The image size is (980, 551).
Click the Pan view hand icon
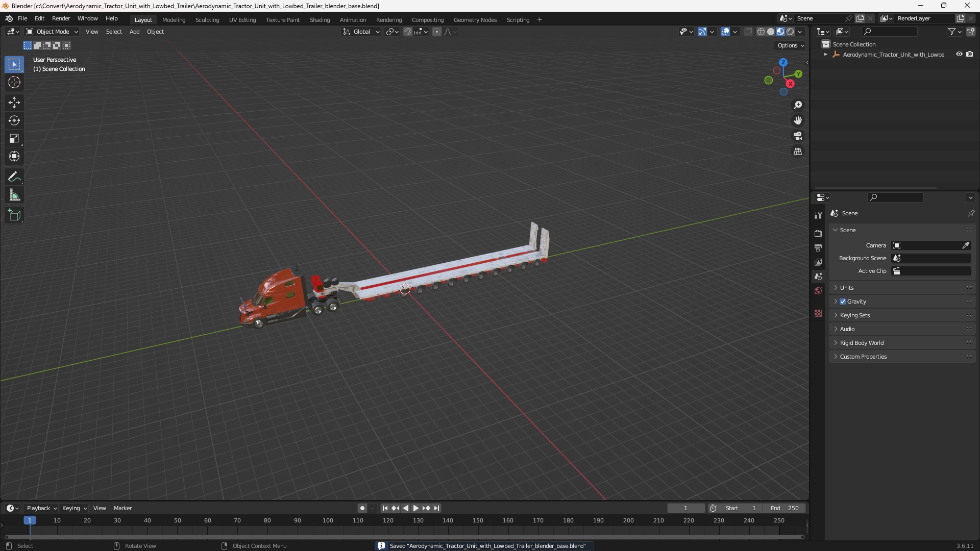(x=798, y=120)
